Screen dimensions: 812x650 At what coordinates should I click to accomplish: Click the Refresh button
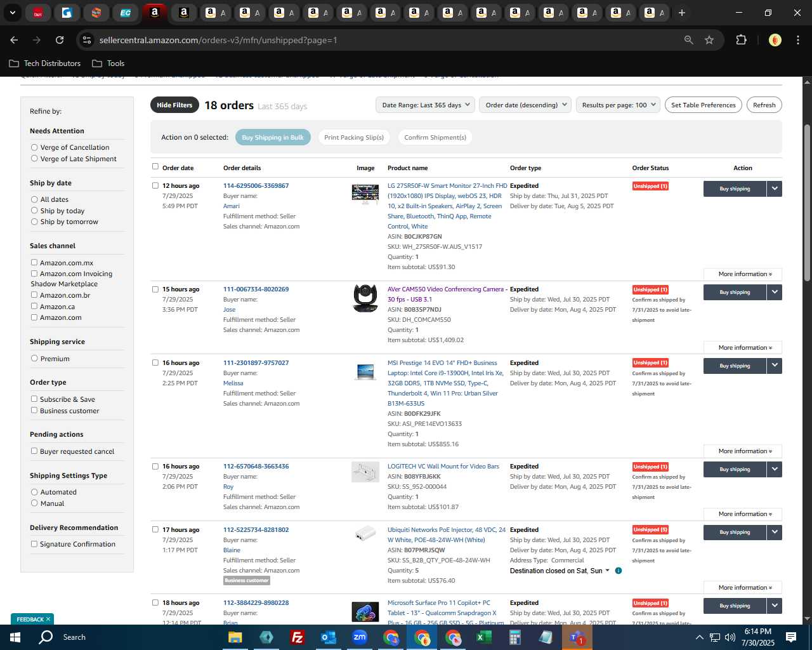click(764, 105)
